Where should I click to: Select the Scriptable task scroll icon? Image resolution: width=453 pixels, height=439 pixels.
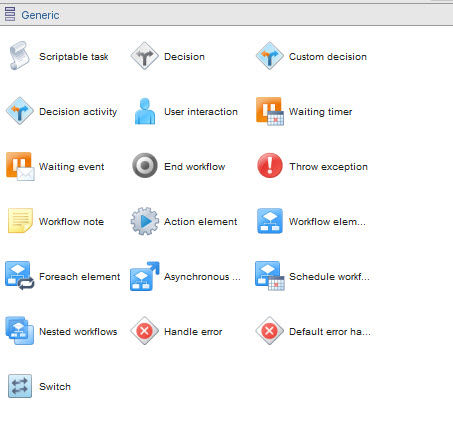click(19, 56)
